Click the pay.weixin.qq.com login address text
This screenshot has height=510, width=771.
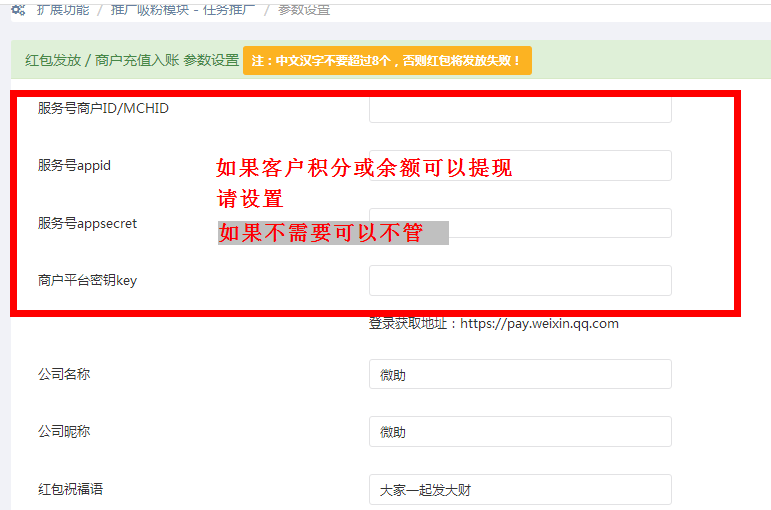[494, 323]
